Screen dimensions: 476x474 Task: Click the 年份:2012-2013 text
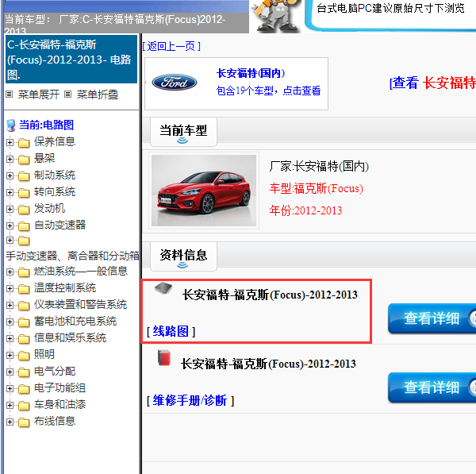click(x=305, y=210)
